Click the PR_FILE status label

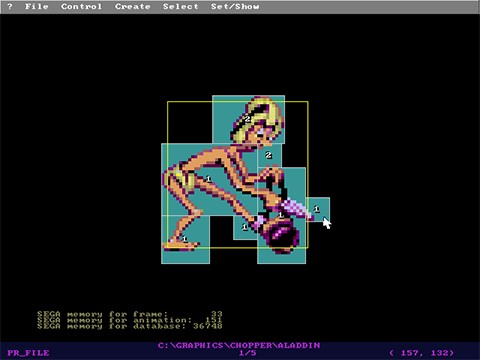[x=28, y=353]
